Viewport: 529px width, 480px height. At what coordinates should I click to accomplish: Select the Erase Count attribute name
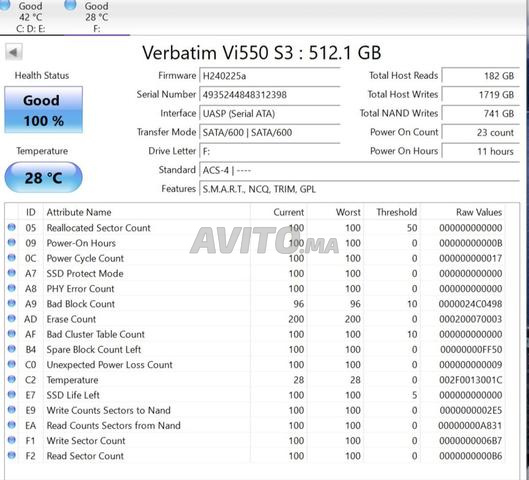(71, 319)
